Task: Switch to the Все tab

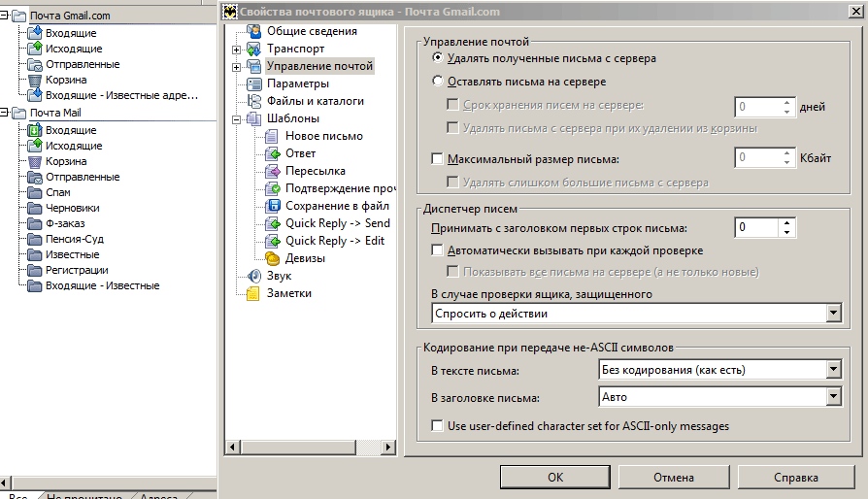Action: (17, 496)
